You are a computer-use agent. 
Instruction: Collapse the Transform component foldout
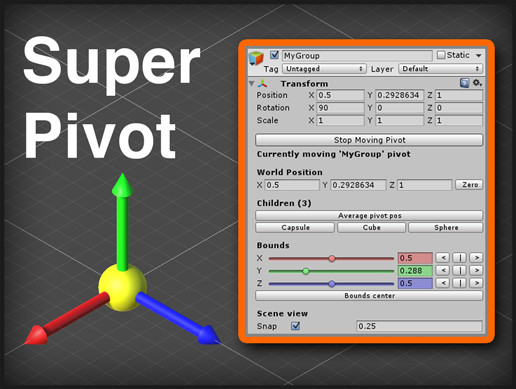pos(252,83)
